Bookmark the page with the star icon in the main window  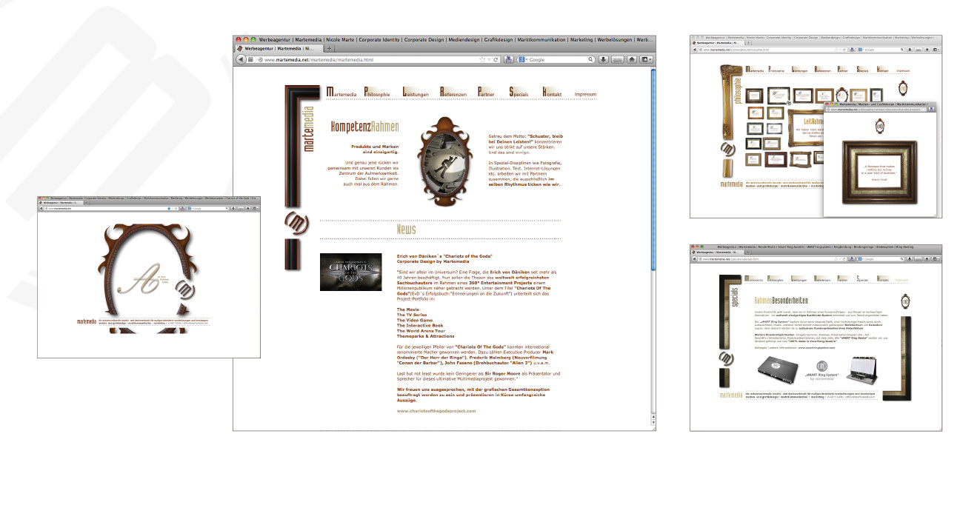point(482,59)
